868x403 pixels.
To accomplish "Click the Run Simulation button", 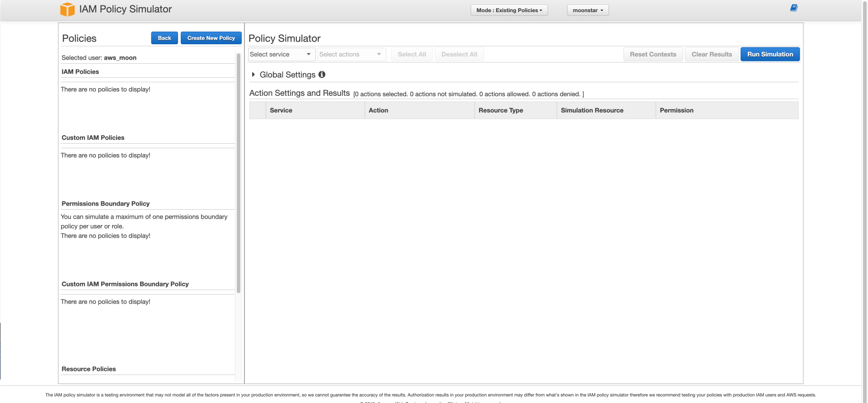I will (770, 54).
